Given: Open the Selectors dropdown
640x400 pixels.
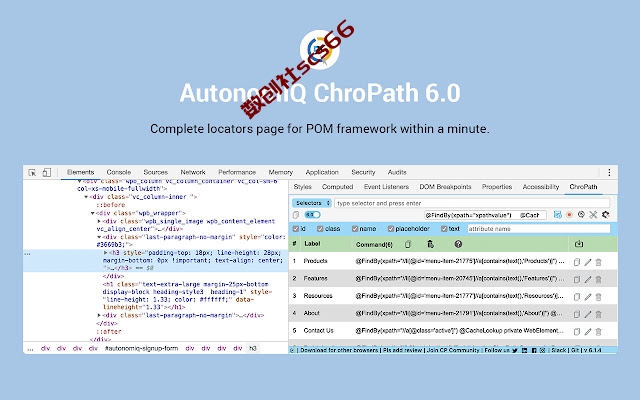Looking at the screenshot, I should 312,203.
